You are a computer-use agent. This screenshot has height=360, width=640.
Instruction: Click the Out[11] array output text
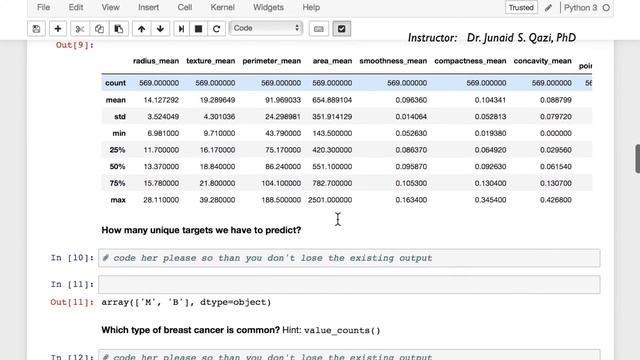click(186, 302)
